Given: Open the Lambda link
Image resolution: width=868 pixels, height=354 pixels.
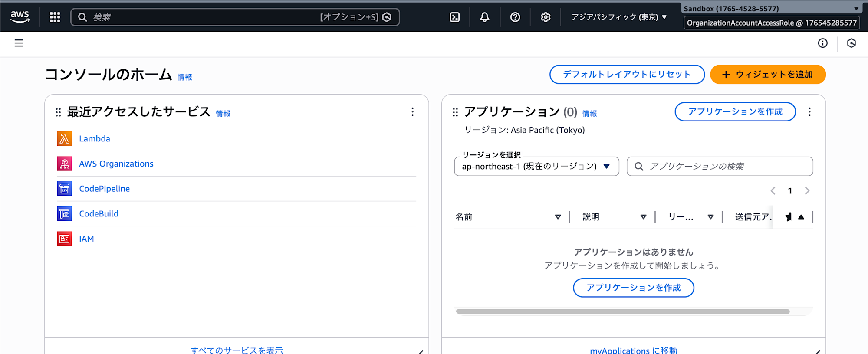Looking at the screenshot, I should point(95,138).
